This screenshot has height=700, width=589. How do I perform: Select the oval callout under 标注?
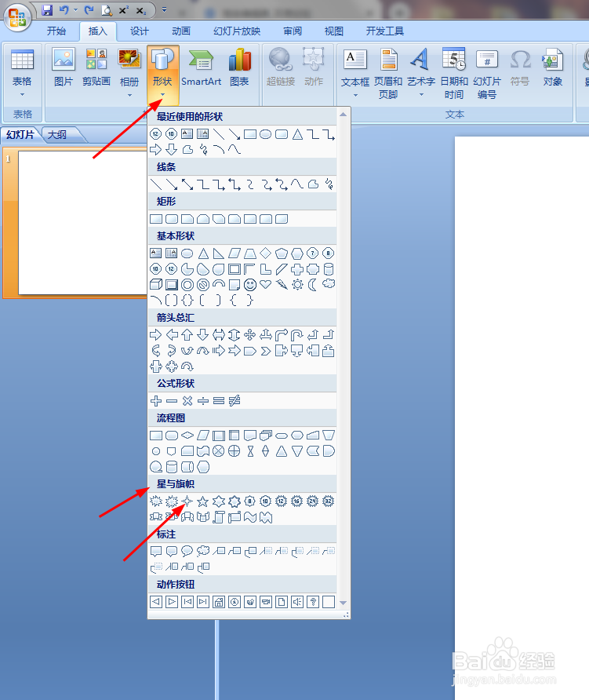click(x=187, y=551)
